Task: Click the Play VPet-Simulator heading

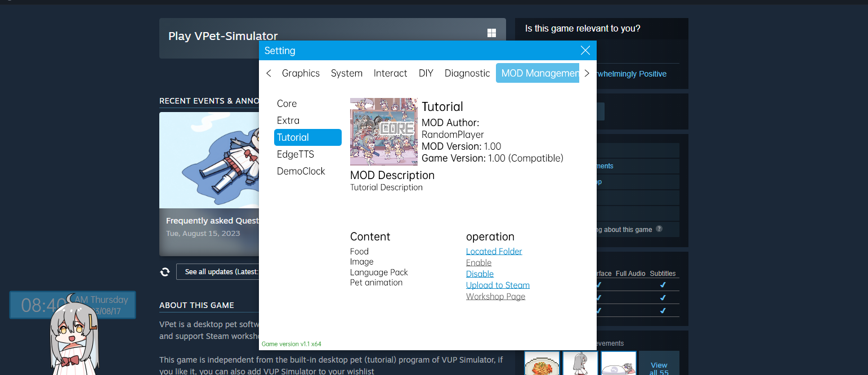Action: [x=223, y=36]
